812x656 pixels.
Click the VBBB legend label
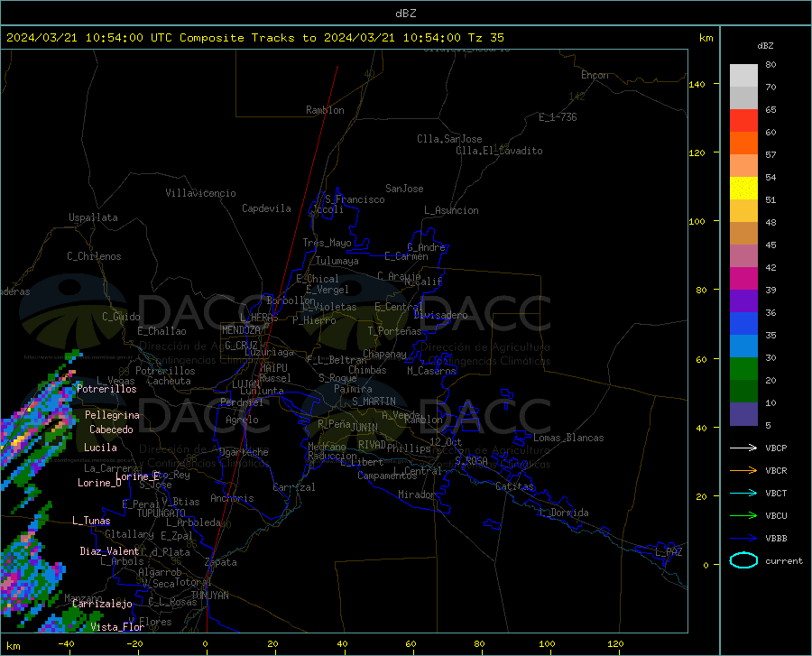[776, 539]
